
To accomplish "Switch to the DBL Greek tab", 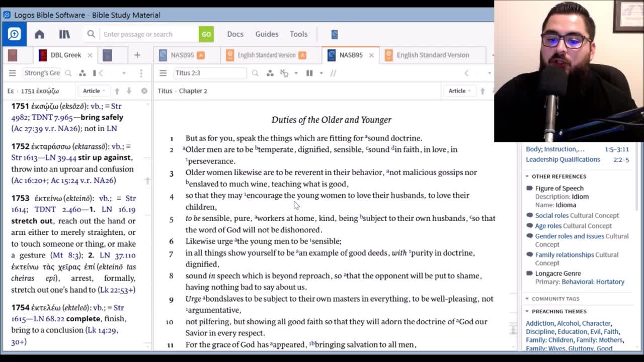I will tap(65, 55).
